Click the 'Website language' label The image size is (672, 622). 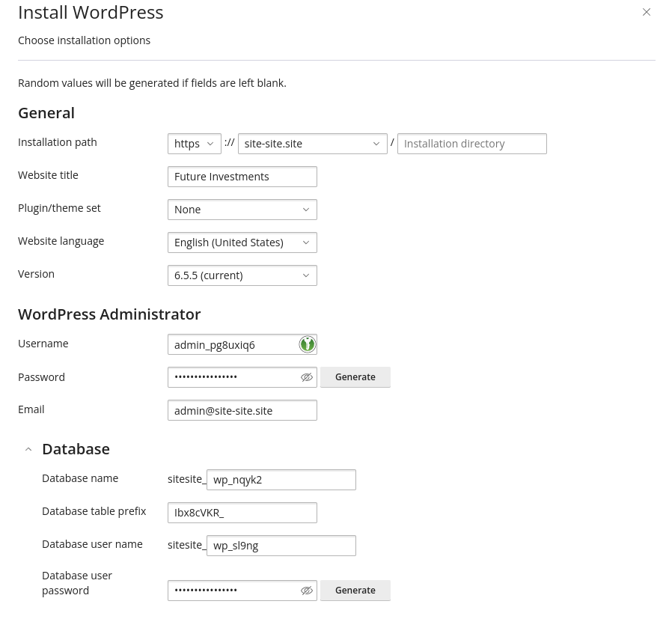(x=61, y=241)
